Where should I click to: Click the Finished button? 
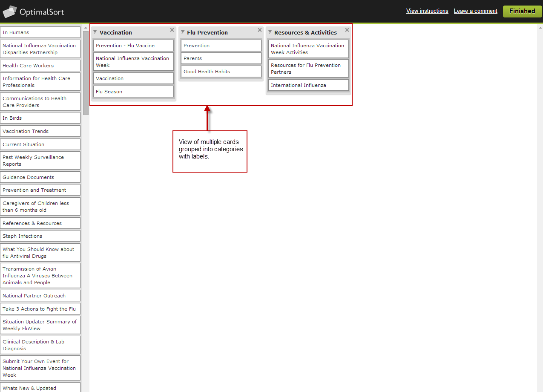[522, 12]
